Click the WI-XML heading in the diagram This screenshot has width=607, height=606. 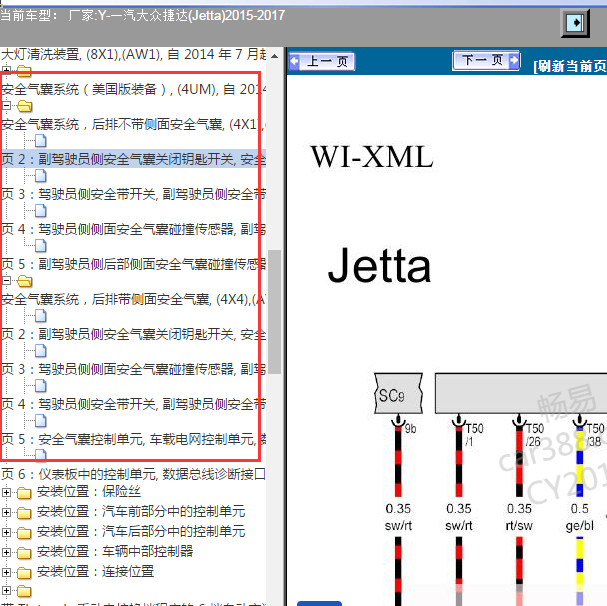(x=372, y=157)
